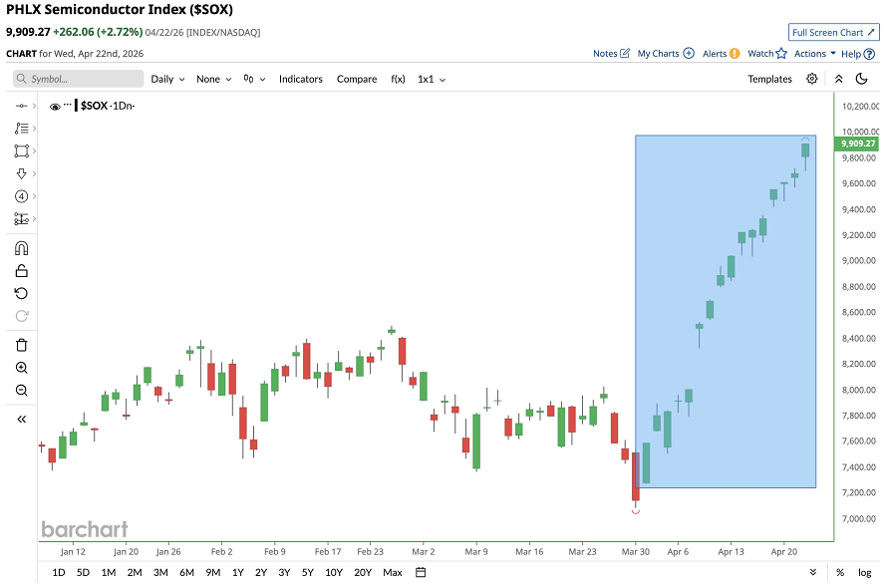Screen dimensions: 886x588
Task: Select the arrow marker tool
Action: [22, 173]
